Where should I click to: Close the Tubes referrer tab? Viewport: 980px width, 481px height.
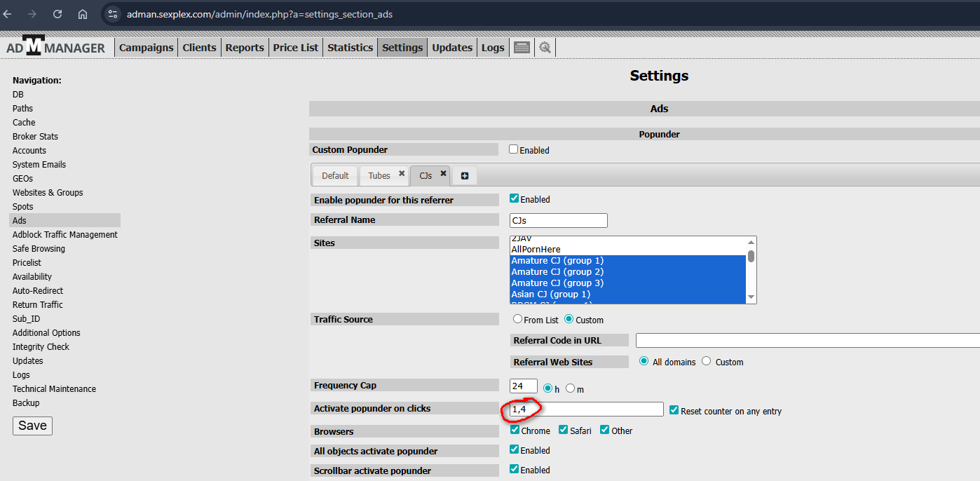pos(402,173)
